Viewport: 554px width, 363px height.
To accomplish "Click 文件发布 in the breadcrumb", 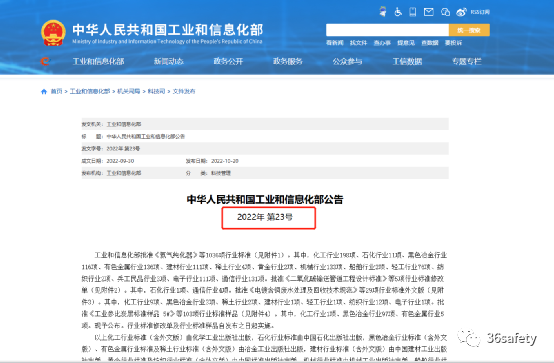I will [x=184, y=92].
